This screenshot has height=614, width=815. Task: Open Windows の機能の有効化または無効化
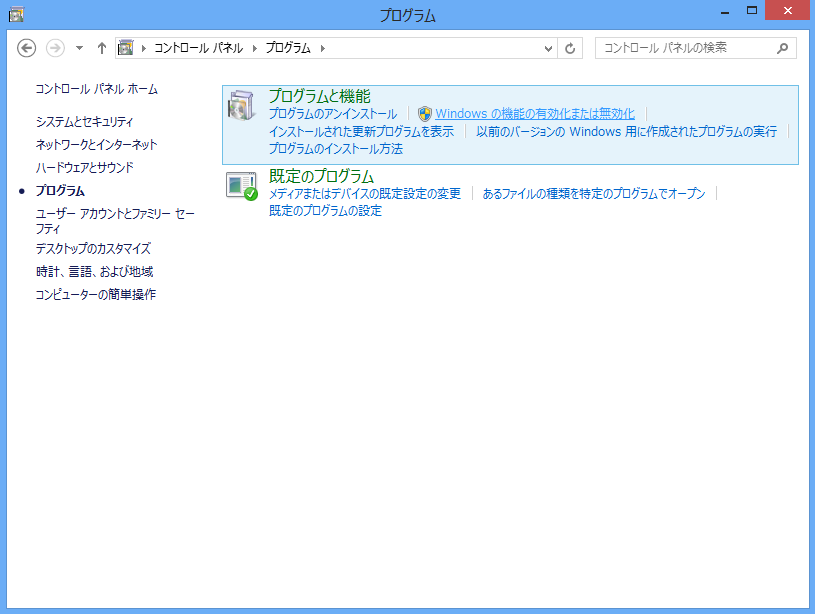[x=535, y=114]
